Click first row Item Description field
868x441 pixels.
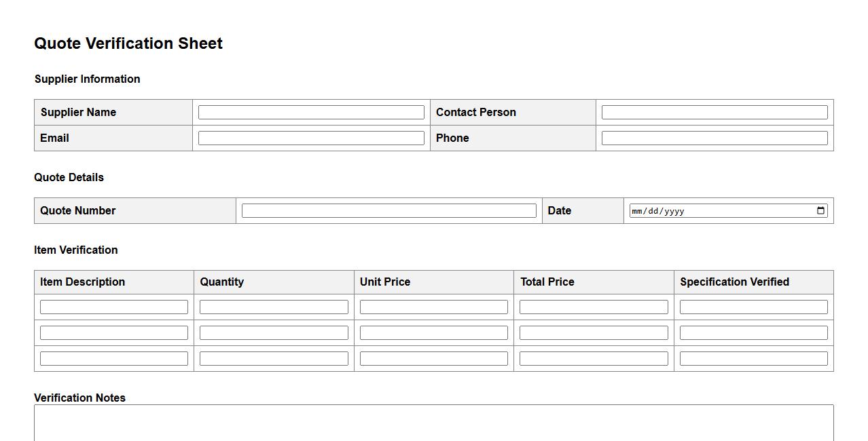coord(114,307)
